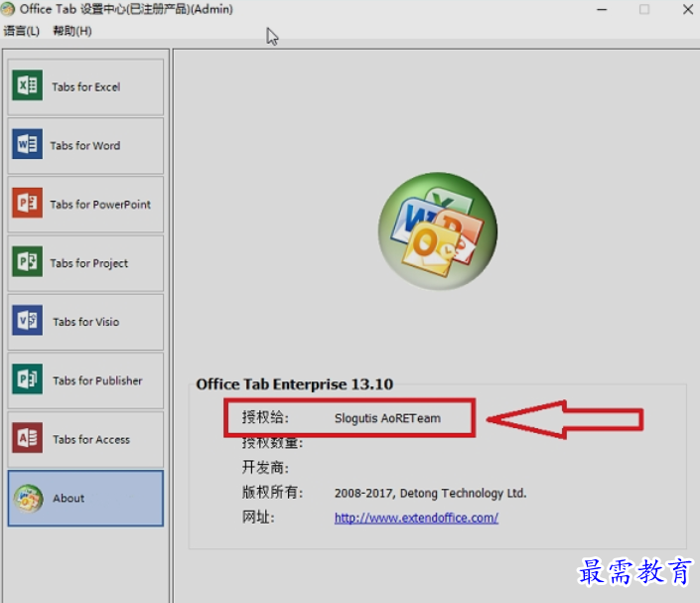The image size is (700, 603).
Task: Select the Tabs for Publisher label
Action: coord(97,381)
